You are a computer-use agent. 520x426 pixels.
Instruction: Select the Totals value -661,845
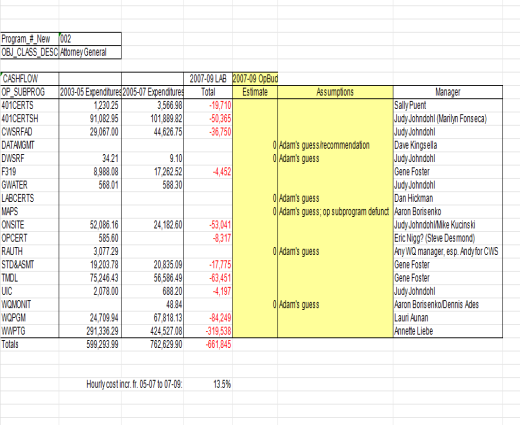pyautogui.click(x=208, y=344)
